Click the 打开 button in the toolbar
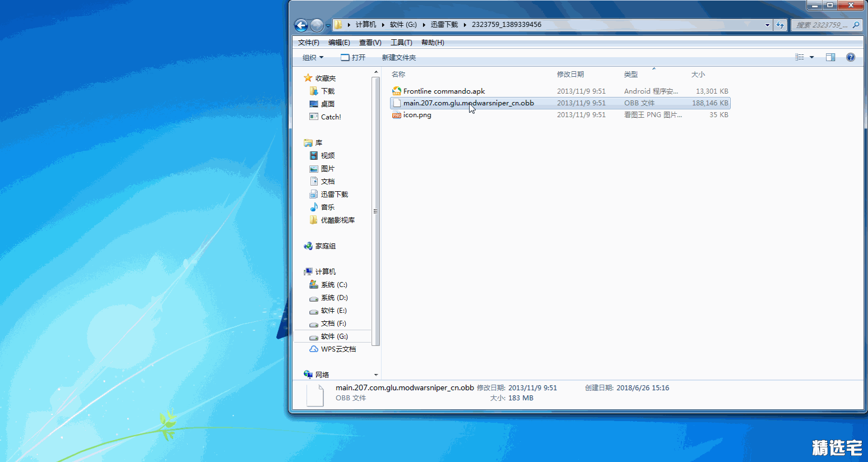 (353, 57)
